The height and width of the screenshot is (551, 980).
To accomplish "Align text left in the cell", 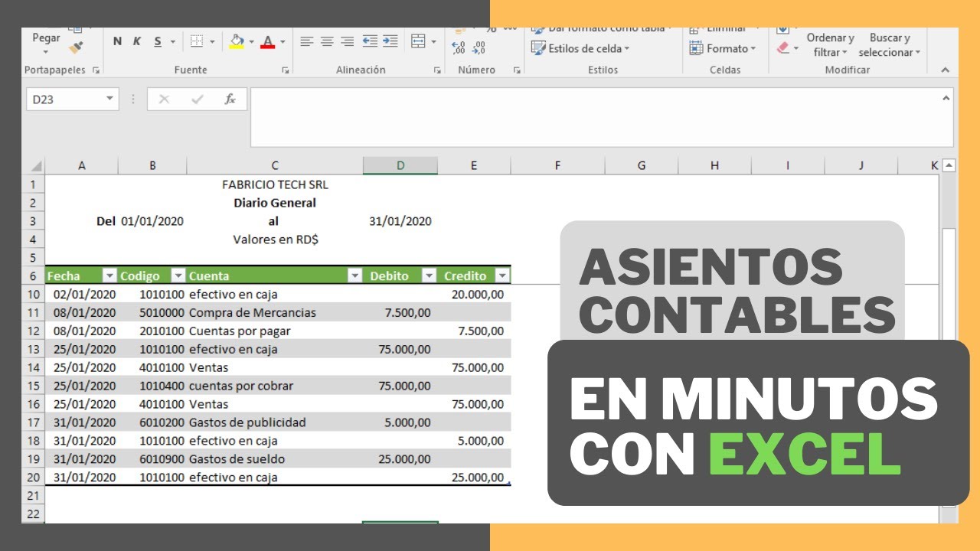I will pos(307,41).
